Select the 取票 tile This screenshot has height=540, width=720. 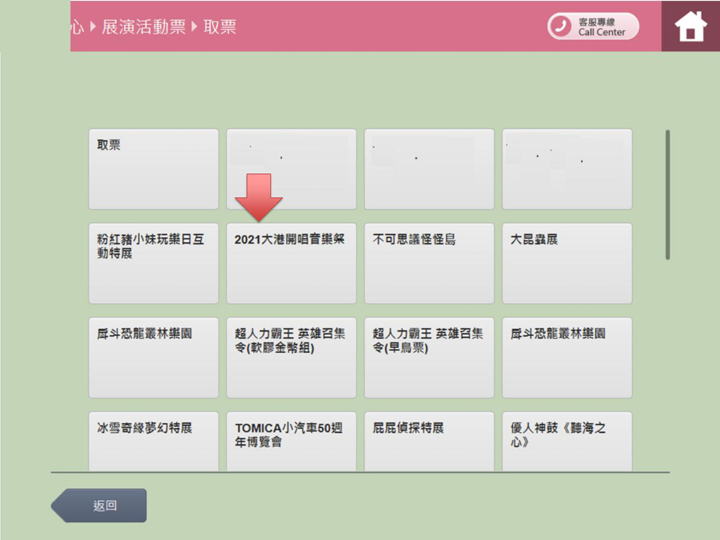pos(153,168)
